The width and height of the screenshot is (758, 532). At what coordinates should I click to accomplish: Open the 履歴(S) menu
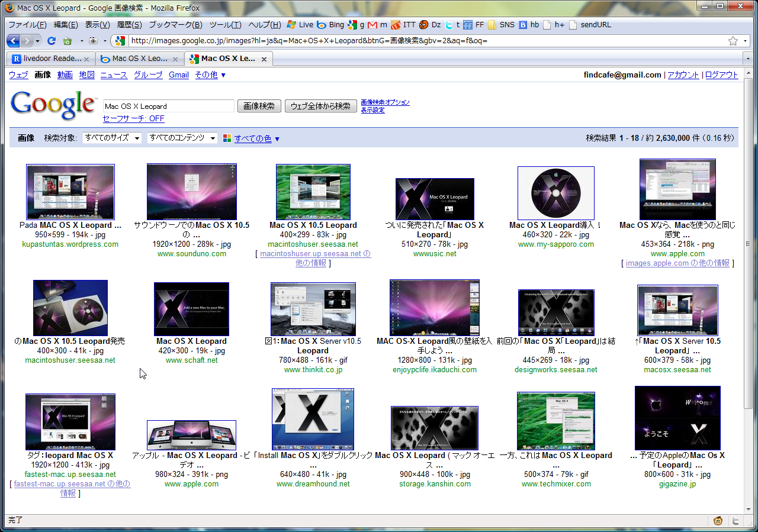[x=129, y=25]
